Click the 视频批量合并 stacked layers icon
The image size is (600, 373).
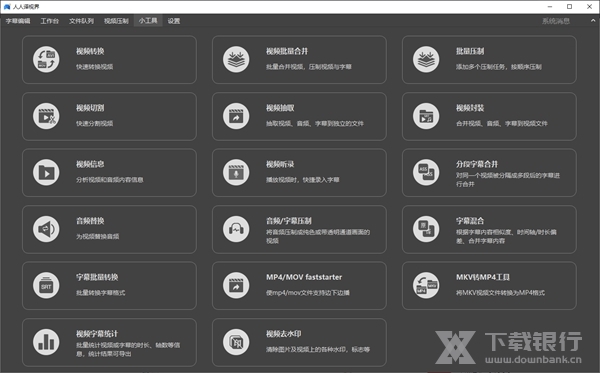click(236, 60)
